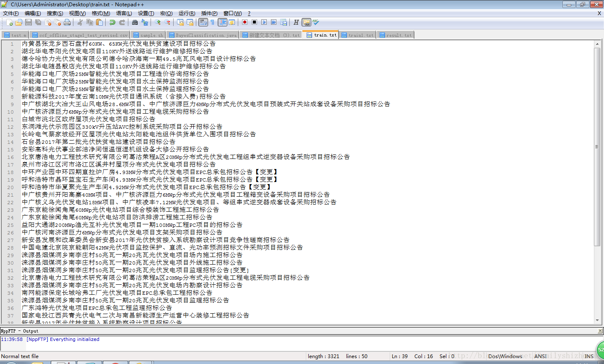Paste from the clipboard with the Paste icon
The height and width of the screenshot is (364, 604).
coord(99,22)
